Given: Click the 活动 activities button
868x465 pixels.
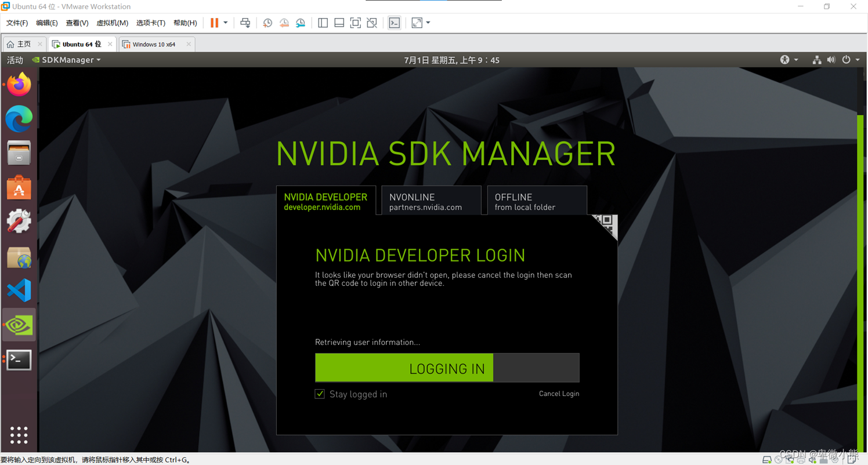Looking at the screenshot, I should coord(15,60).
